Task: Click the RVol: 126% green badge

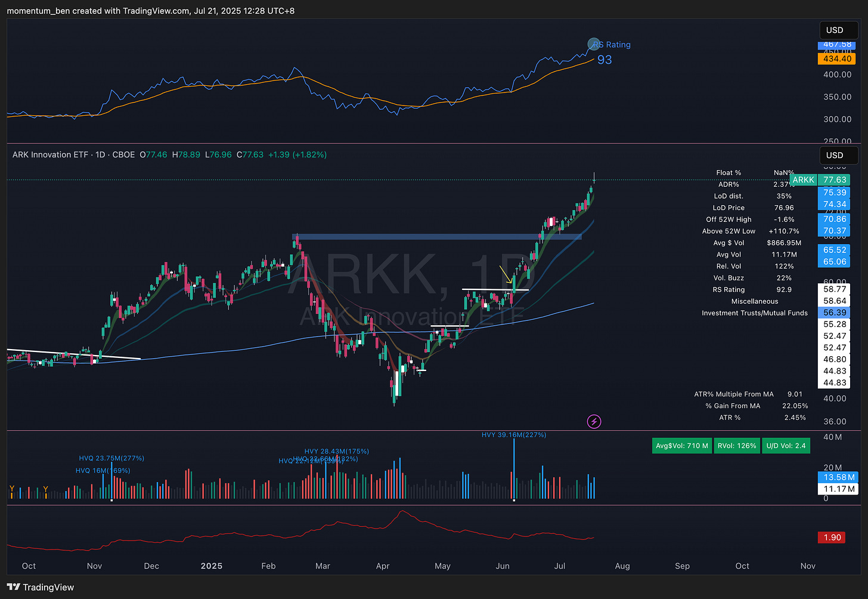Action: [x=737, y=446]
